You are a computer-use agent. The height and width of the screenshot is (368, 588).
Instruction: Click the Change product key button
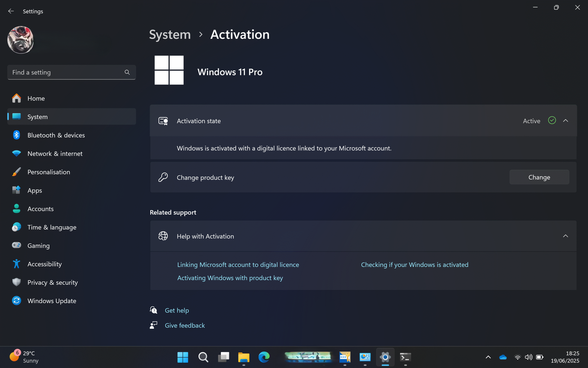(x=539, y=177)
